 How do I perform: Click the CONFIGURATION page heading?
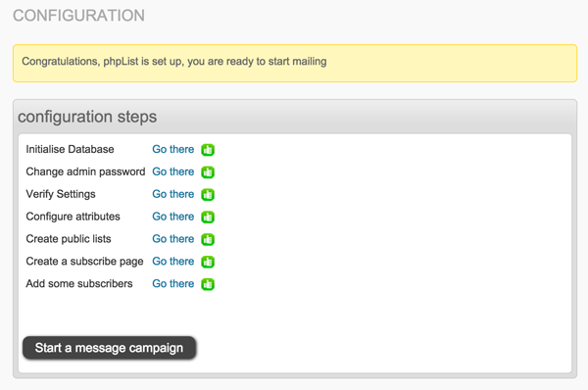pyautogui.click(x=78, y=16)
